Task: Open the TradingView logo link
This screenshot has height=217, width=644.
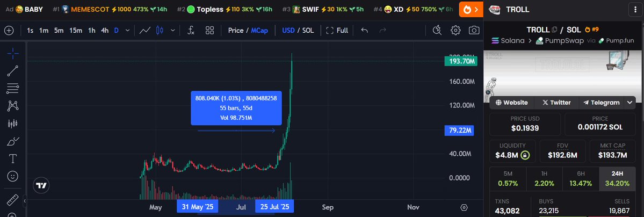Action: (x=41, y=185)
